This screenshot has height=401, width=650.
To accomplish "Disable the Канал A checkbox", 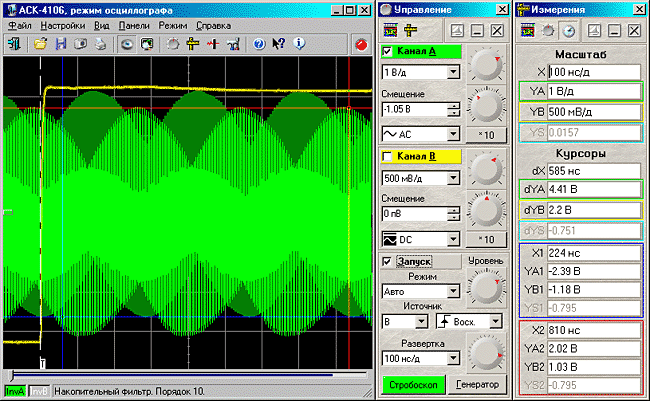I will tap(388, 52).
